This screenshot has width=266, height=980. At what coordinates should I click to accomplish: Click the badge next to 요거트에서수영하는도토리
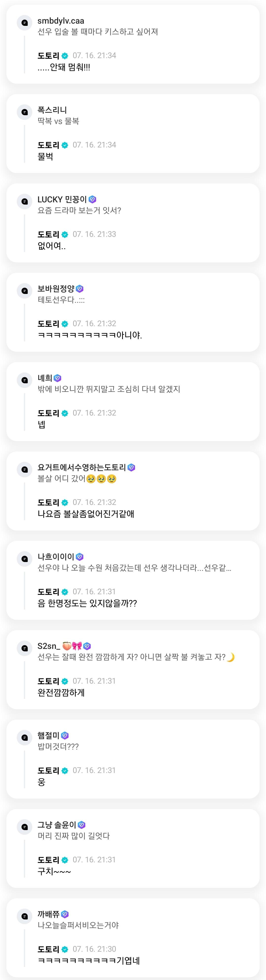(131, 467)
